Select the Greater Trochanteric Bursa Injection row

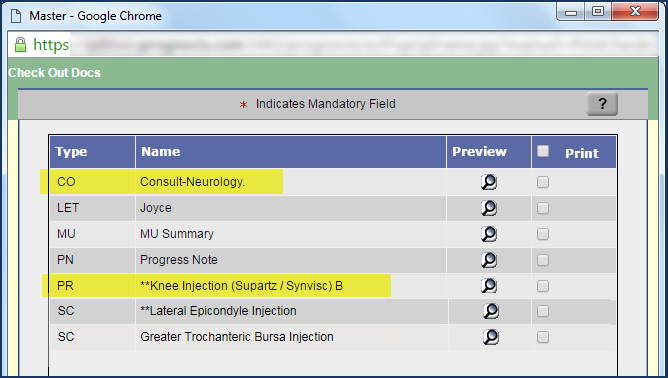pos(333,337)
